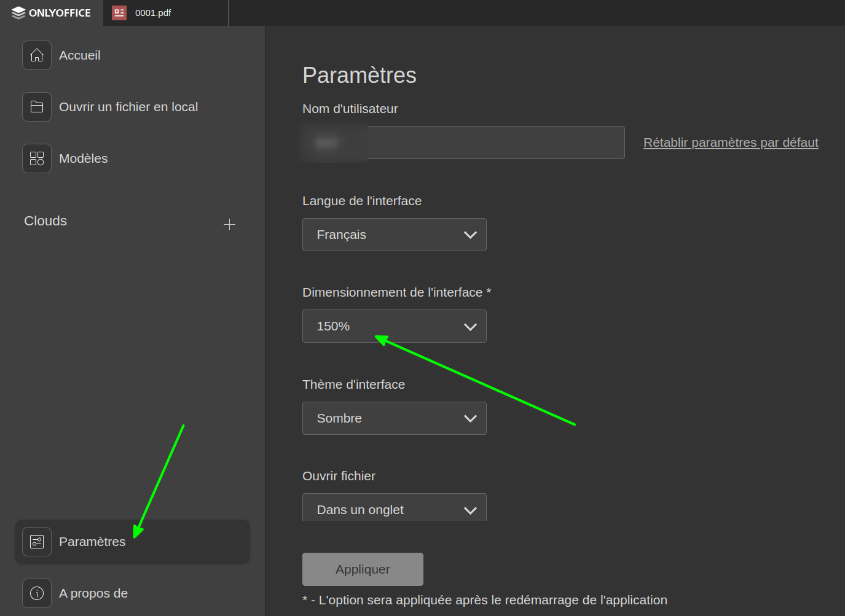Click the Accueil home icon
The height and width of the screenshot is (616, 845).
[x=37, y=55]
